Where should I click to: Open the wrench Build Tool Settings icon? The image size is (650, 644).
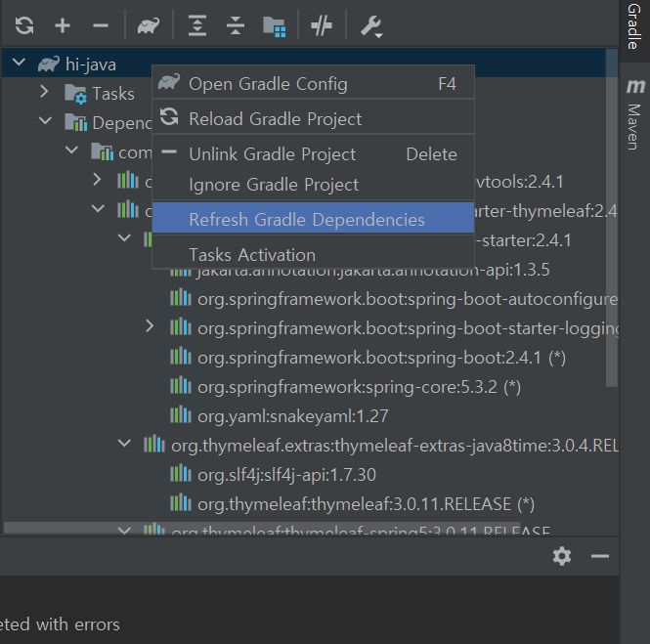point(371,26)
